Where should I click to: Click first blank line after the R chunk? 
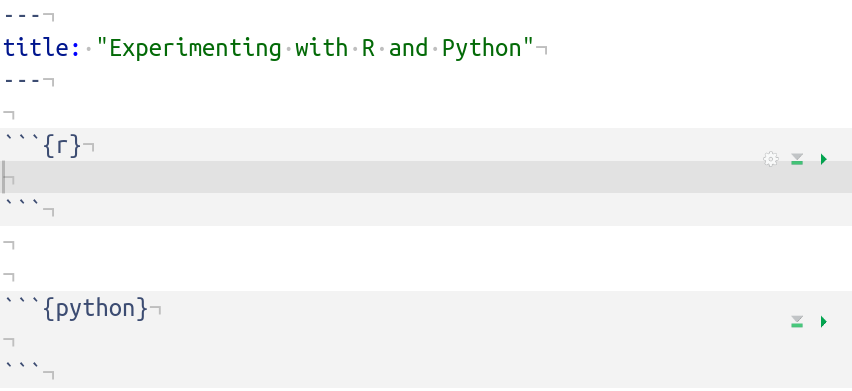pos(426,243)
